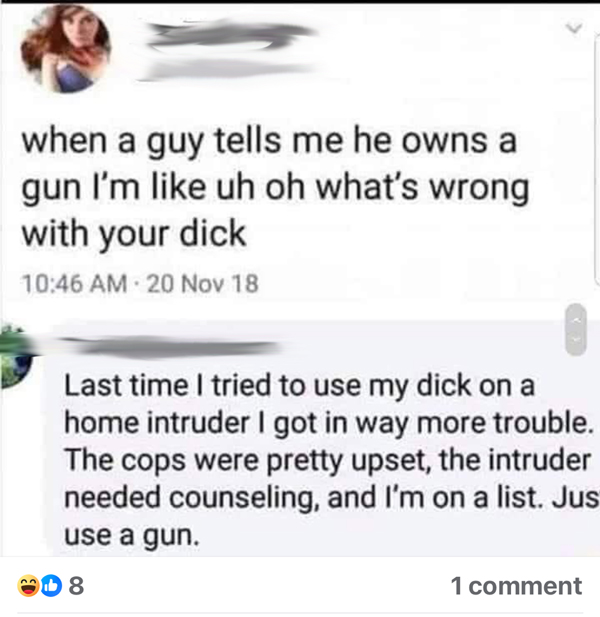Click the reply text starting 'Last time'
Screen dimensions: 600x617
(330, 460)
